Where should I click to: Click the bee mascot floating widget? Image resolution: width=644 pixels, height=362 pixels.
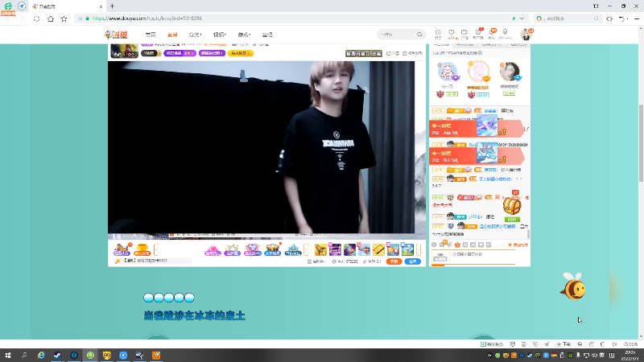point(573,286)
